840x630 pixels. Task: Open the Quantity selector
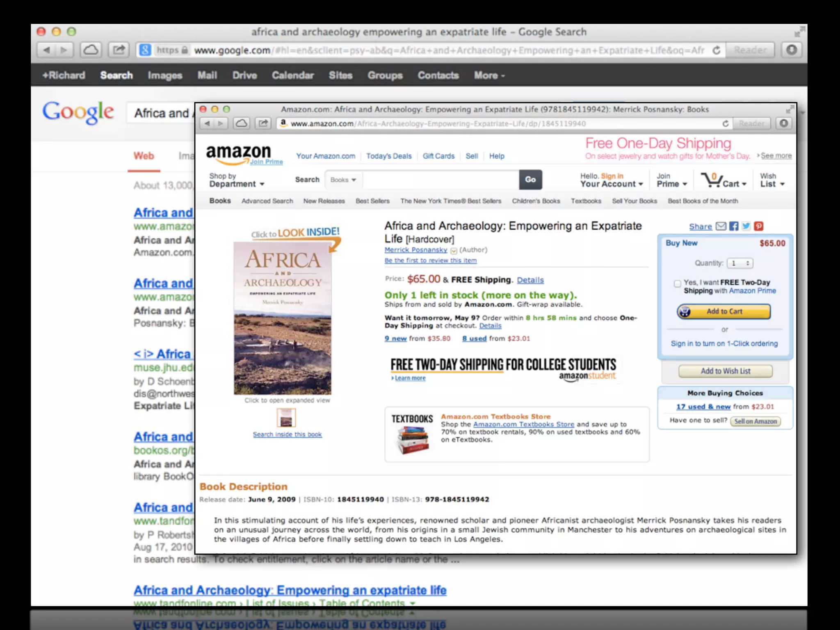coord(740,263)
